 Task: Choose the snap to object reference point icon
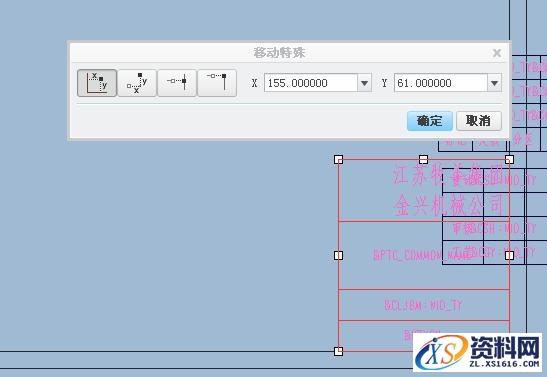pos(177,83)
